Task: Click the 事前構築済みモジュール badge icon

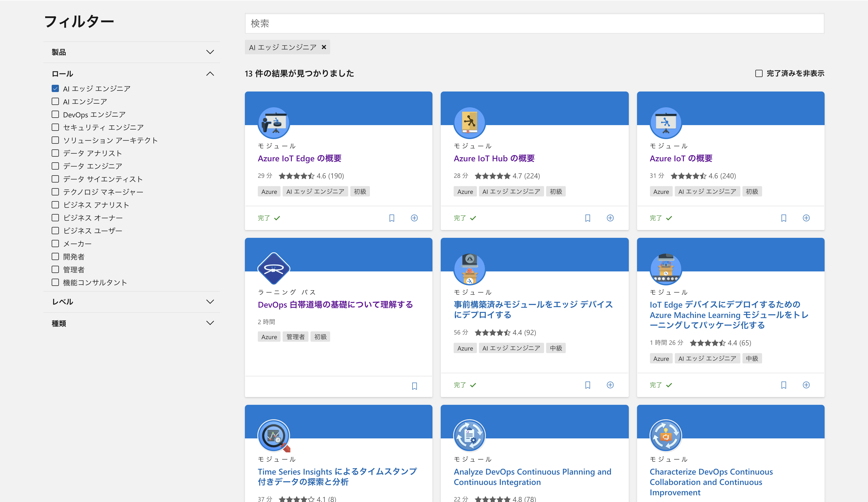Action: (x=469, y=269)
